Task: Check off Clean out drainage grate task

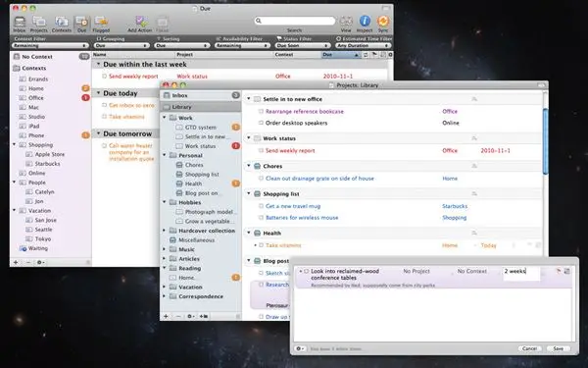Action: (261, 179)
